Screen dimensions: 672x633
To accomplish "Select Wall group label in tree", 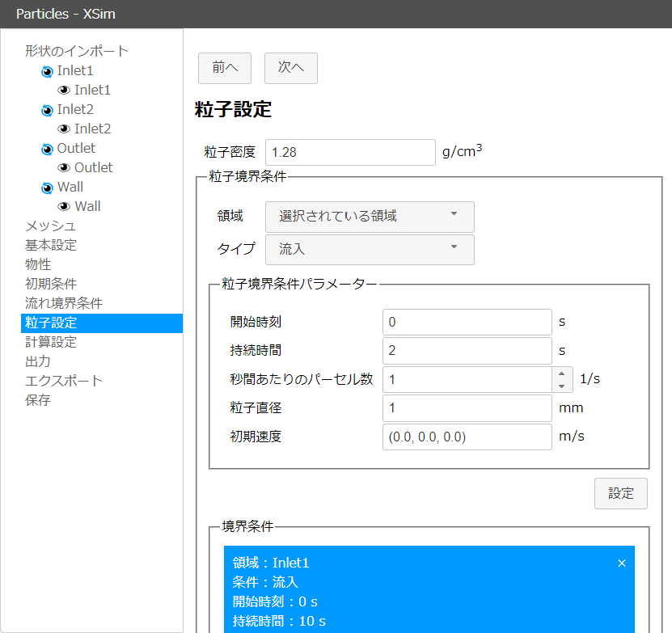I will (70, 188).
